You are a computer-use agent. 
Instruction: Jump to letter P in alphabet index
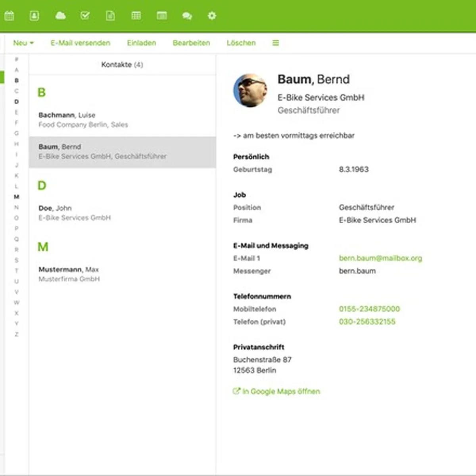(16, 228)
